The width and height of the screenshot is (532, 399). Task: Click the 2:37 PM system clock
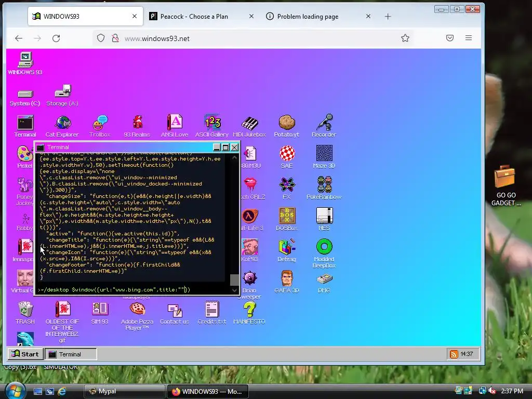click(x=512, y=391)
